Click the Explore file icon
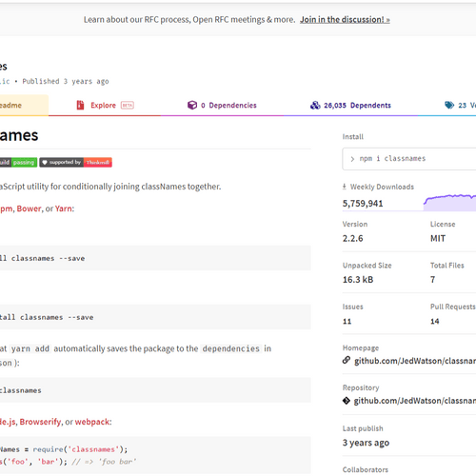Viewport: 476px width, 476px height. click(x=80, y=105)
